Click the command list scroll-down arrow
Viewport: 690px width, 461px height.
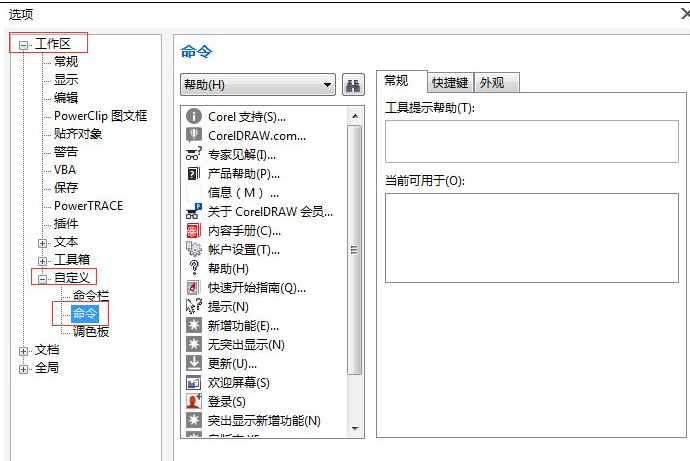point(355,428)
